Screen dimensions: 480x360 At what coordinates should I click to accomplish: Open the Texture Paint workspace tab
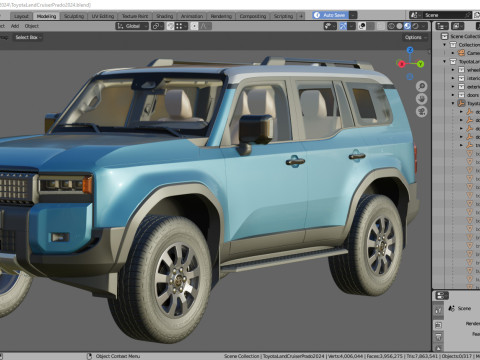(135, 16)
